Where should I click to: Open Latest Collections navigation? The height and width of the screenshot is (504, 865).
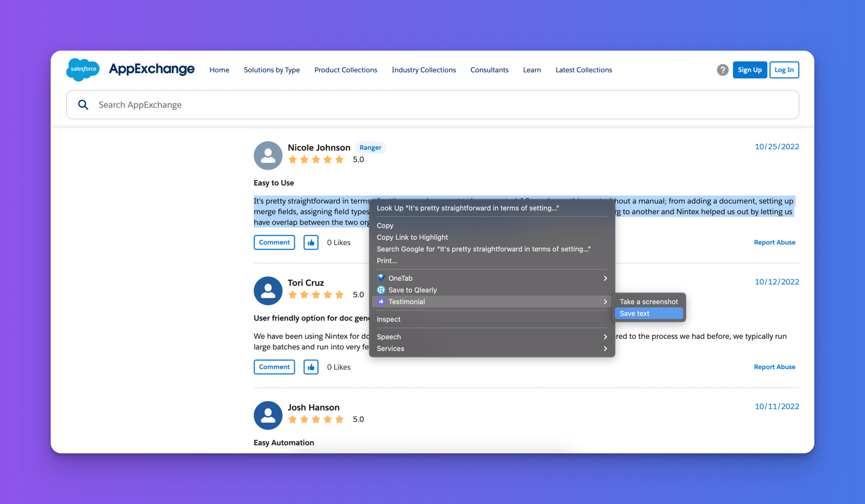pos(584,70)
